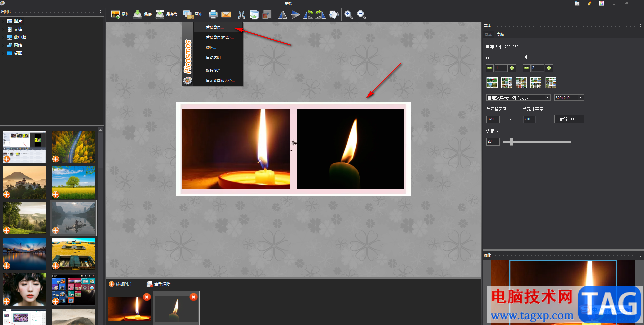Click the 边距调节 value field showing 20

(x=493, y=141)
